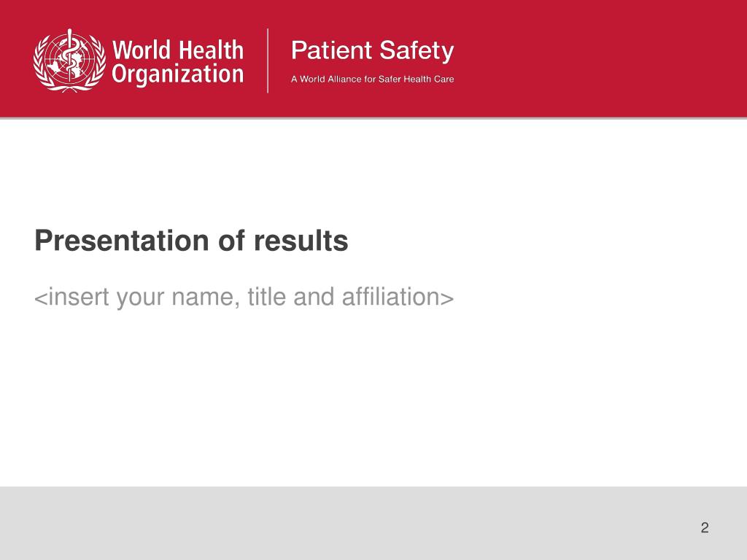Image resolution: width=747 pixels, height=560 pixels.
Task: Click the word results in title
Action: (301, 241)
